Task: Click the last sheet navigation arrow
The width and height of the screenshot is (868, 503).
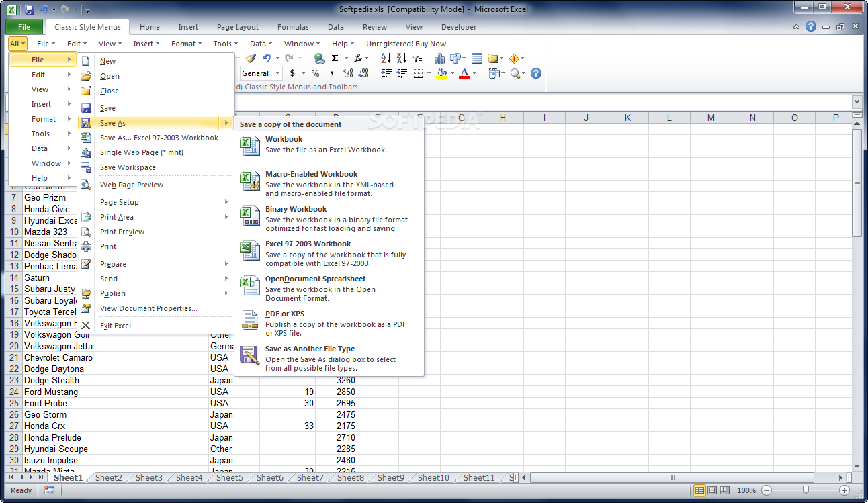Action: click(40, 477)
